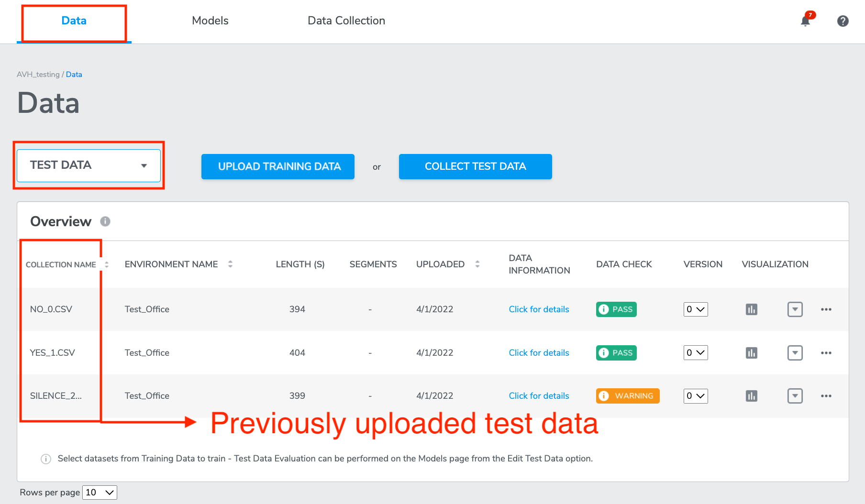Click the Overview info icon
This screenshot has width=865, height=504.
pyautogui.click(x=105, y=221)
